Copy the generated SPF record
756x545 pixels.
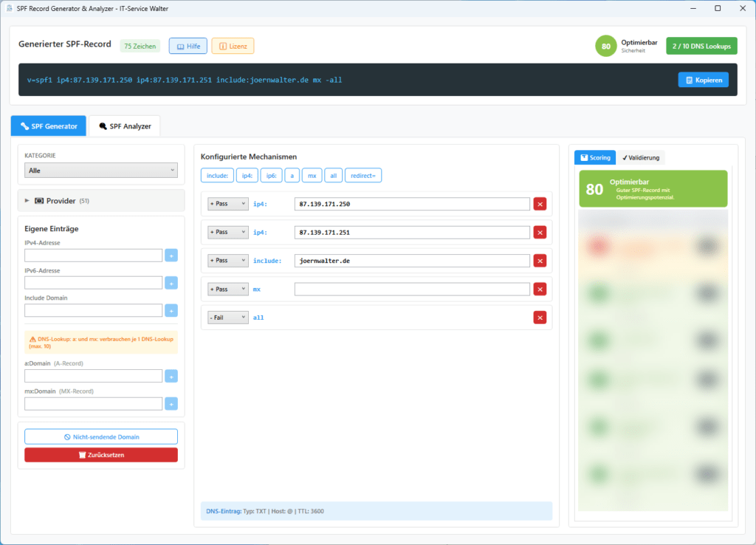(x=703, y=80)
